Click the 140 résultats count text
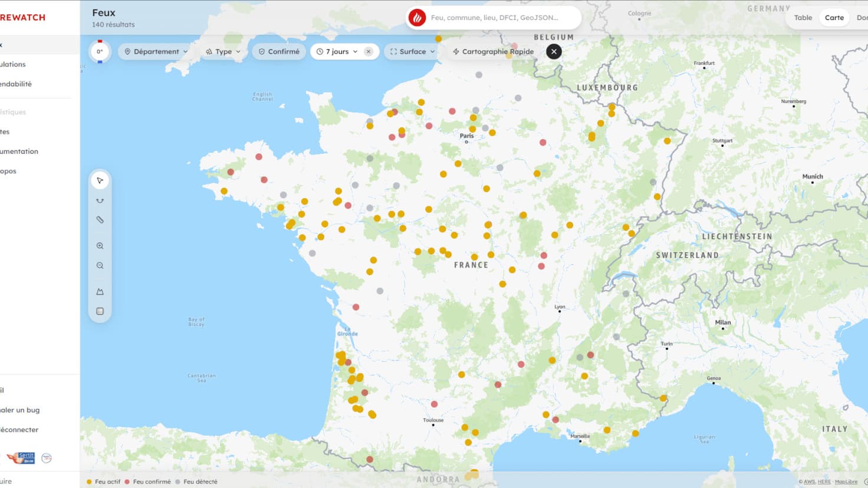This screenshot has width=868, height=488. tap(113, 25)
